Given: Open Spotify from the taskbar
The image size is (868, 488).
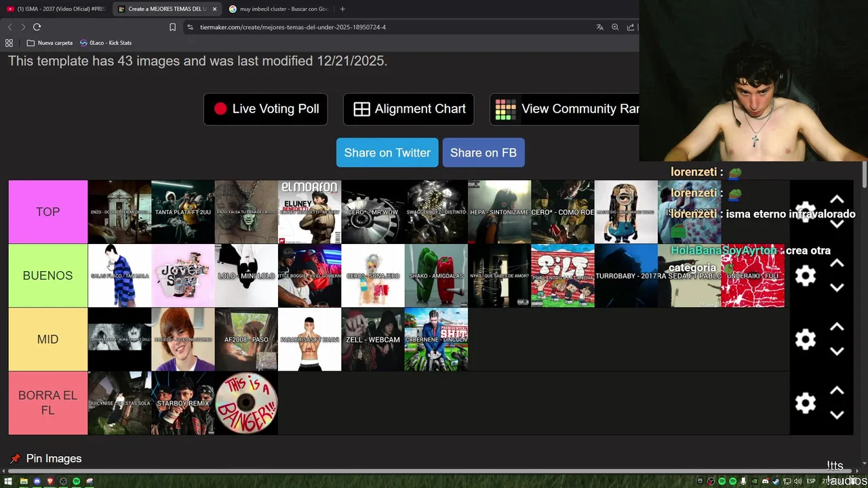Looking at the screenshot, I should (77, 481).
